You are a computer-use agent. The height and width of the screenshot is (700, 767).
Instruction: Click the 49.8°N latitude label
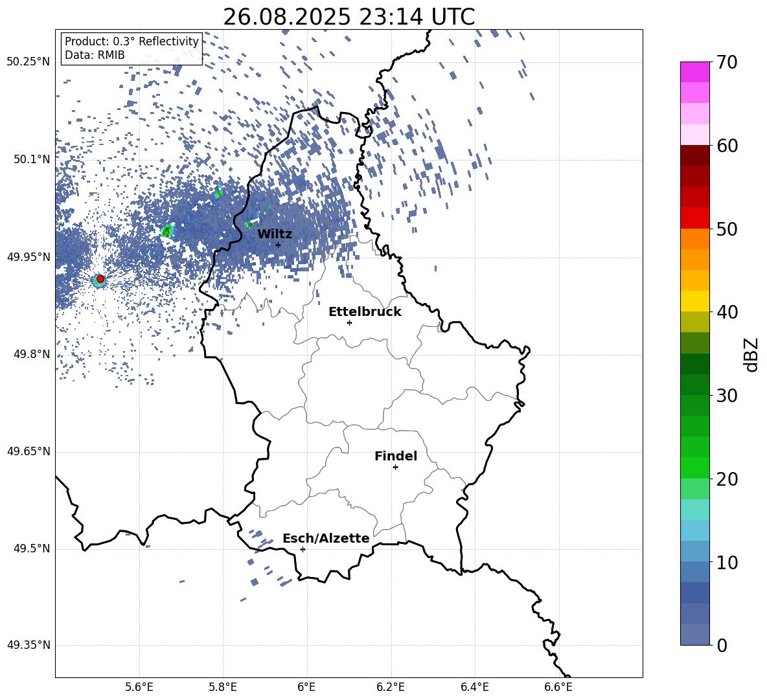(32, 354)
